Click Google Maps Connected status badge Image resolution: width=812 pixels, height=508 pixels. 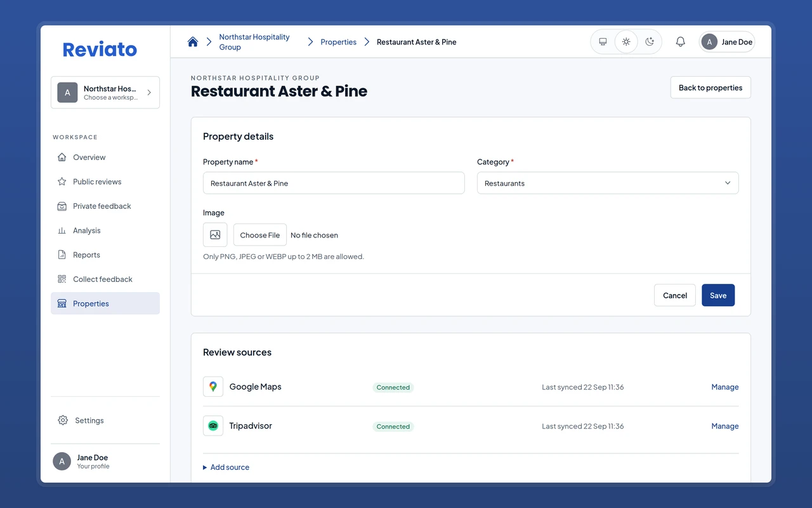click(x=393, y=387)
